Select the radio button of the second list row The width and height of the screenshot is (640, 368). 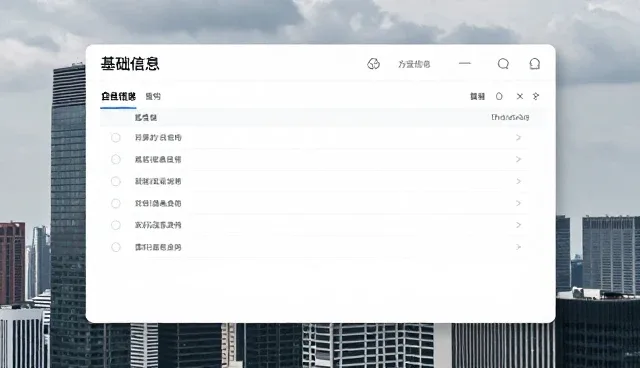(116, 160)
